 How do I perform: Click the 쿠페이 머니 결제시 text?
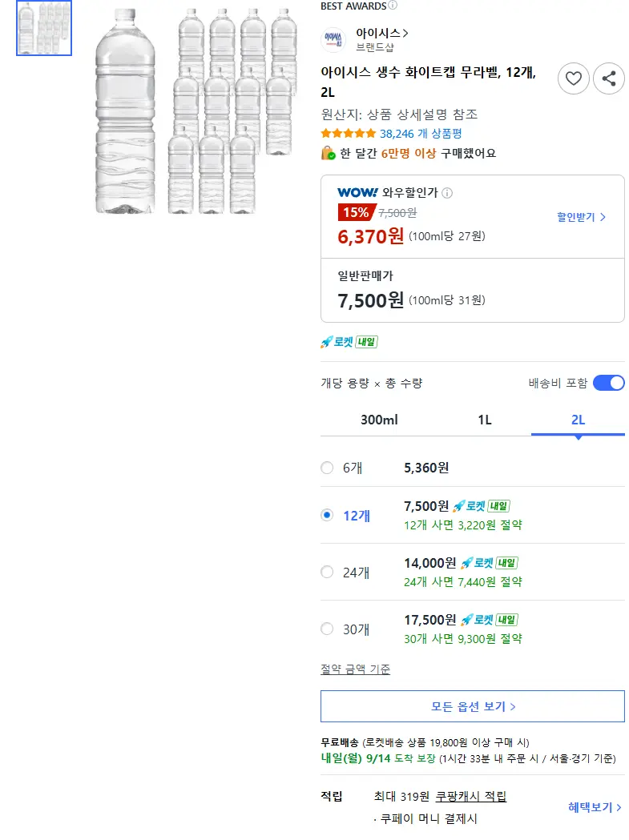tap(429, 818)
